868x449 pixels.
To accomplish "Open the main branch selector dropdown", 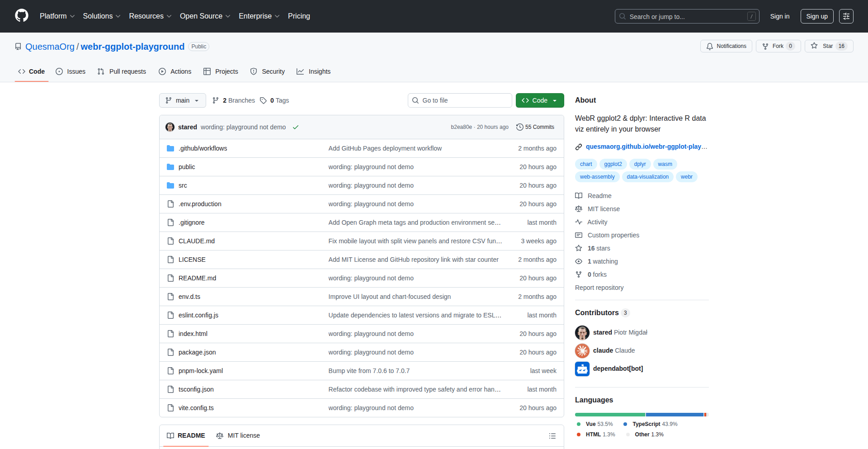I will point(183,100).
